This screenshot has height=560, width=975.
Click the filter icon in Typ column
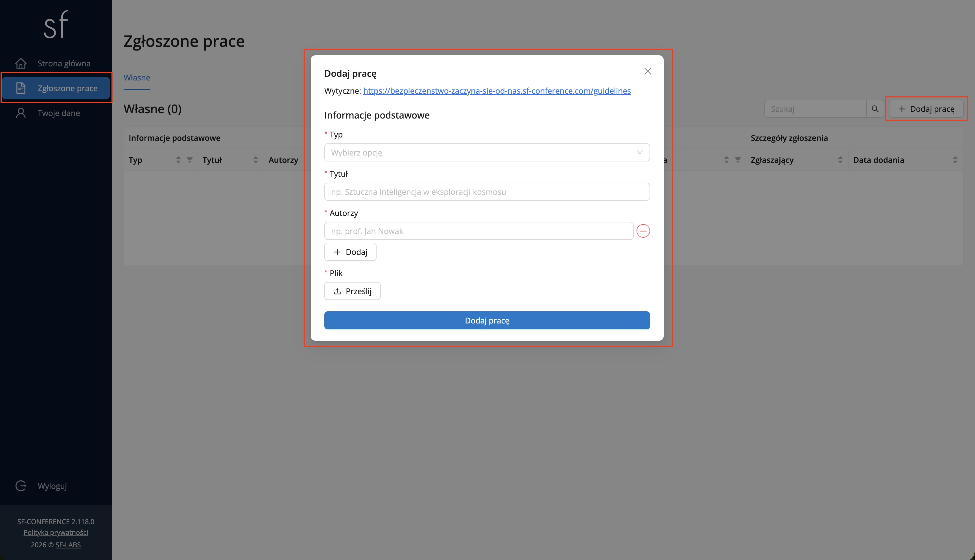pyautogui.click(x=190, y=159)
